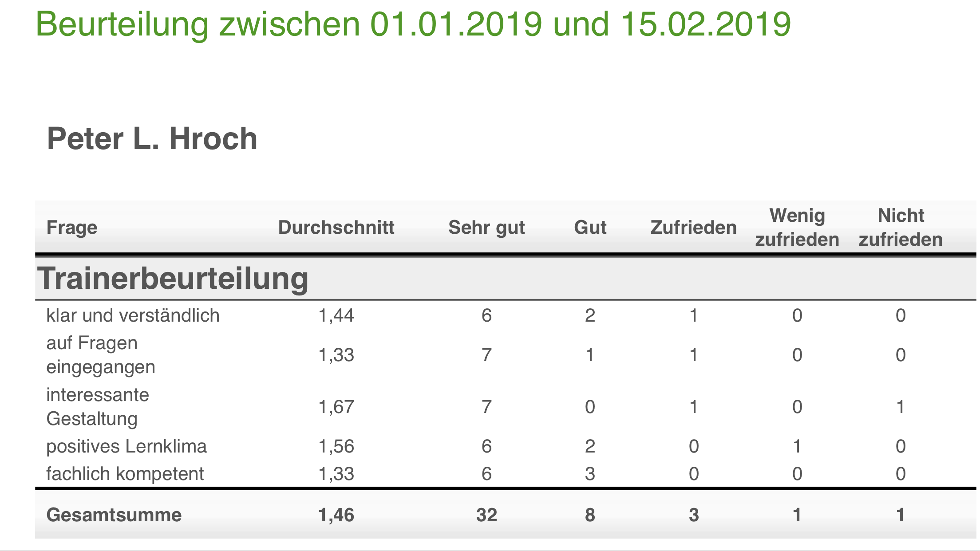Click the Nicht zufrieden column header
Screen dimensions: 980x551
(x=901, y=228)
